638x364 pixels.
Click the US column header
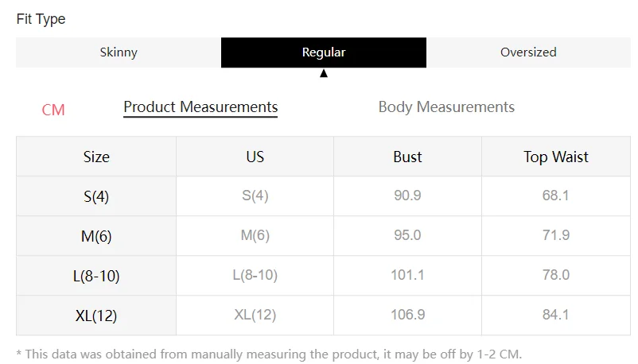pos(255,157)
